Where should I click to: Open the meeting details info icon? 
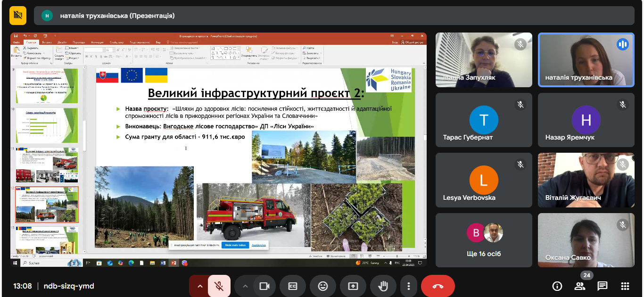click(x=557, y=286)
